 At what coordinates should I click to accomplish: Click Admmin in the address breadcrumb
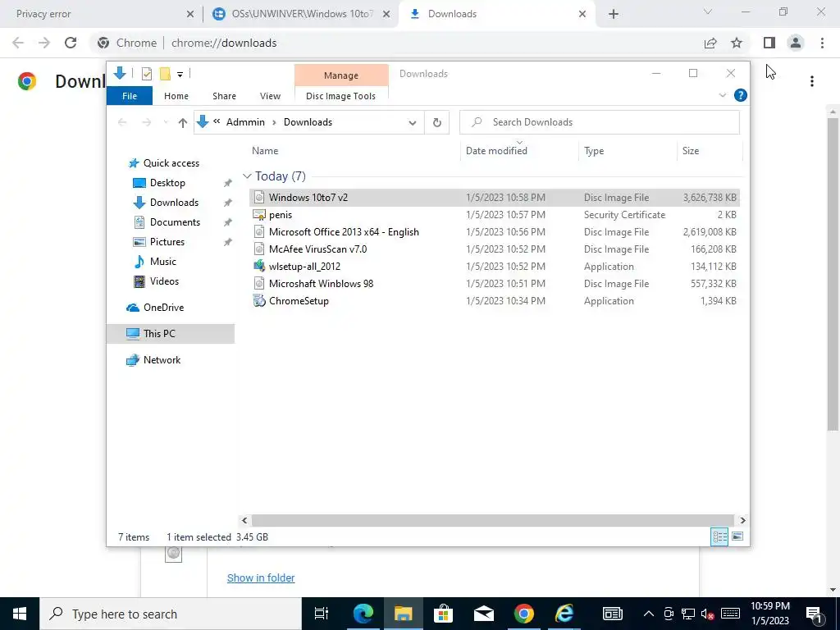coord(245,122)
